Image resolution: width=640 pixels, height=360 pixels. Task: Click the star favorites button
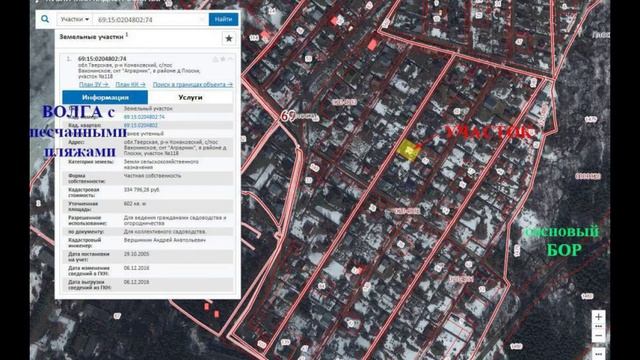point(229,38)
